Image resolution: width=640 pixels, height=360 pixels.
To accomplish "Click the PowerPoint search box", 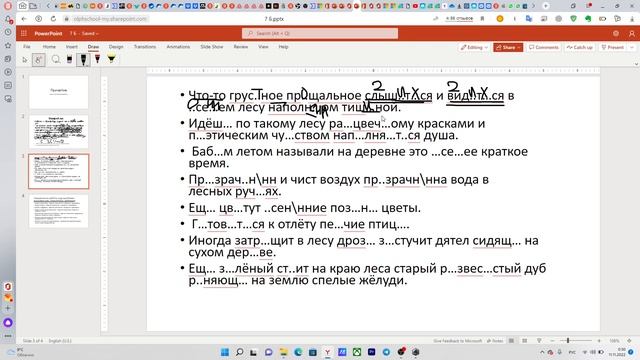I will coord(320,33).
